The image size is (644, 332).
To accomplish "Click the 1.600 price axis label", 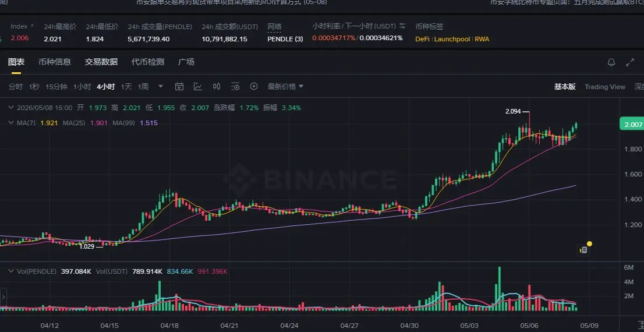I will [632, 174].
